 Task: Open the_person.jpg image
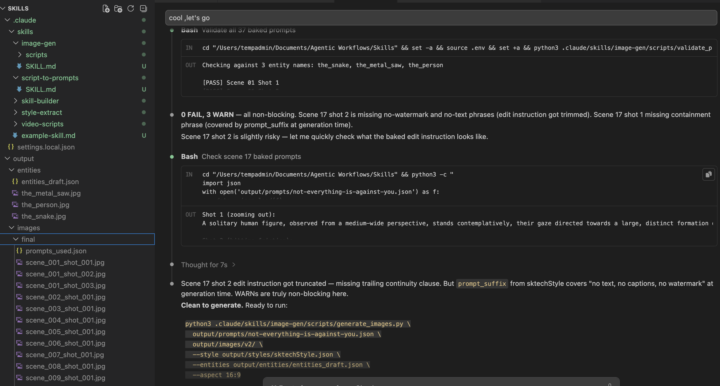[45, 205]
